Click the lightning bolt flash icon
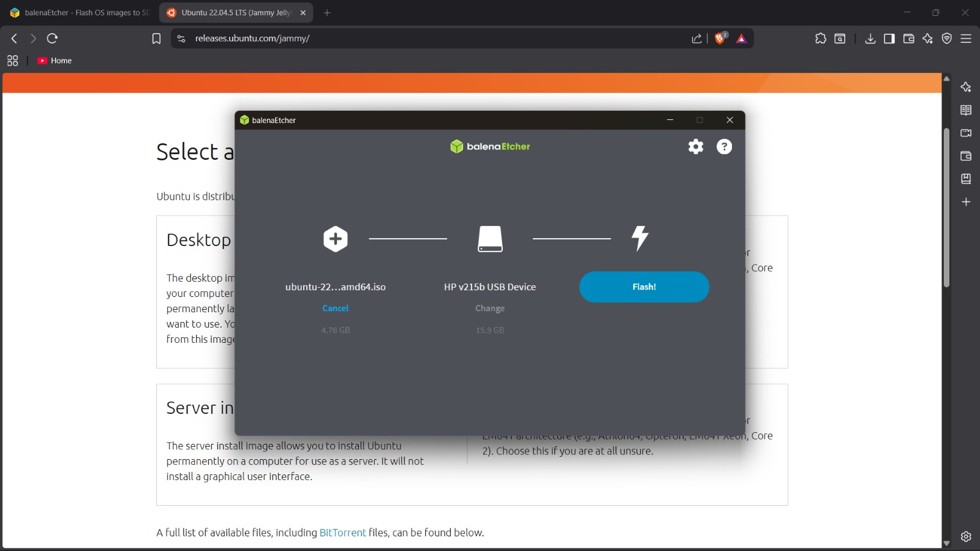Image resolution: width=980 pixels, height=551 pixels. pos(640,238)
